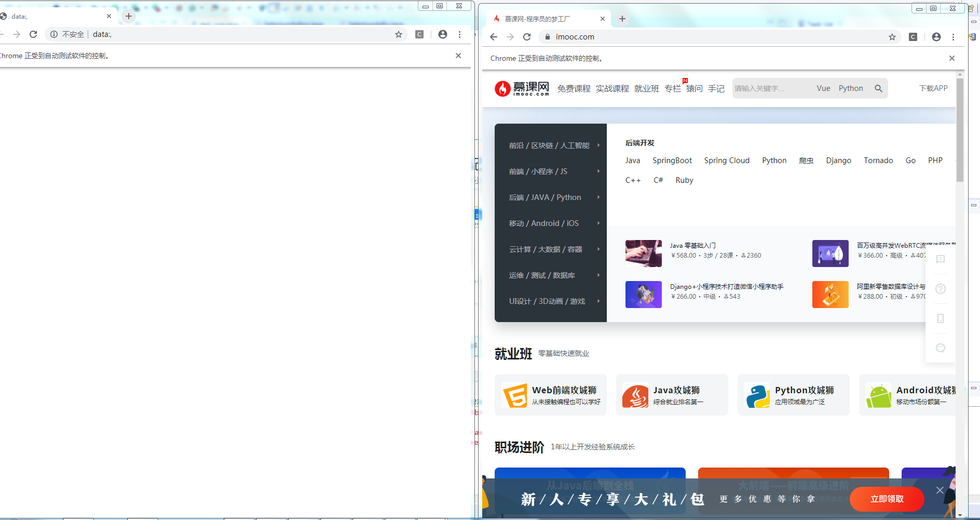Open 免费课程 nav item
The height and width of the screenshot is (520, 980).
click(x=574, y=89)
